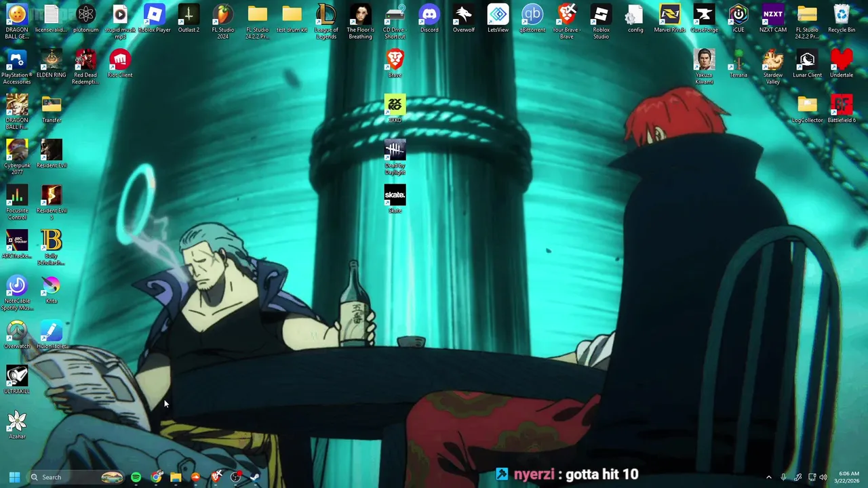
Task: Open qBittorrent desktop shortcut
Action: (532, 19)
